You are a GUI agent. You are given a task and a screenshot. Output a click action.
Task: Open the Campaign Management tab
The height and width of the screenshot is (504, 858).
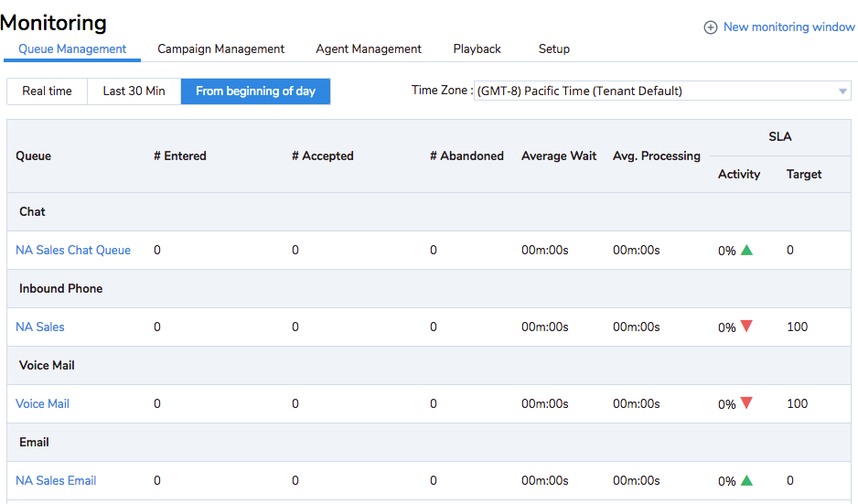[x=221, y=48]
